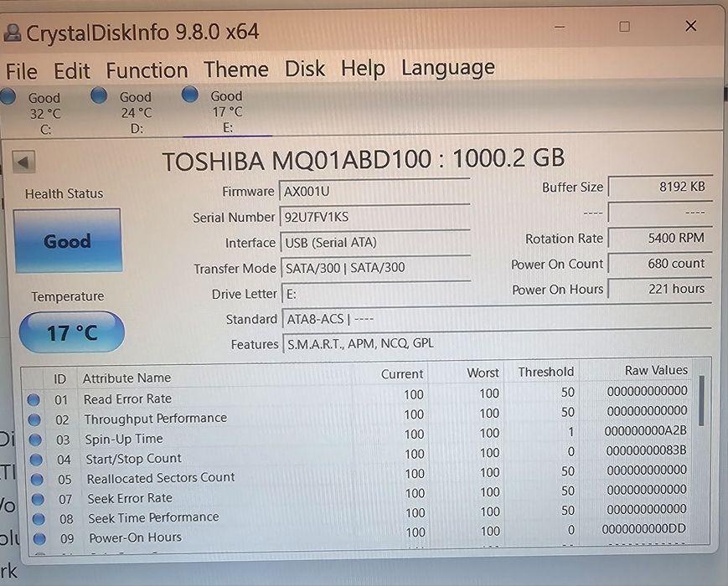Screen dimensions: 728x586
Task: Click raw value 00000000083B
Action: click(646, 450)
